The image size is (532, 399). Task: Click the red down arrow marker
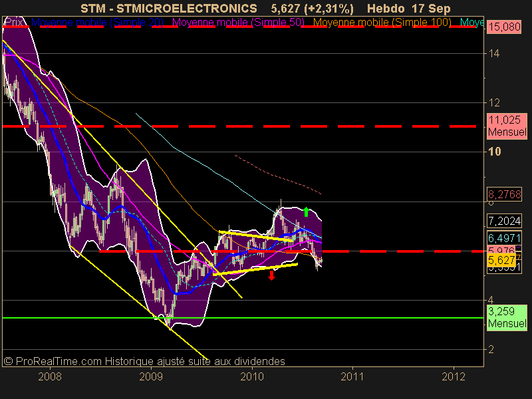tap(271, 275)
